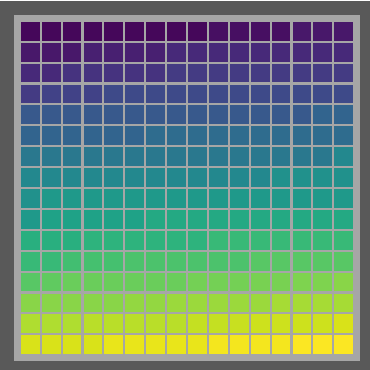Image resolution: width=370 pixels, height=370 pixels.
Task: Choose the first indigo swatch in fourth row
Action: [30, 94]
